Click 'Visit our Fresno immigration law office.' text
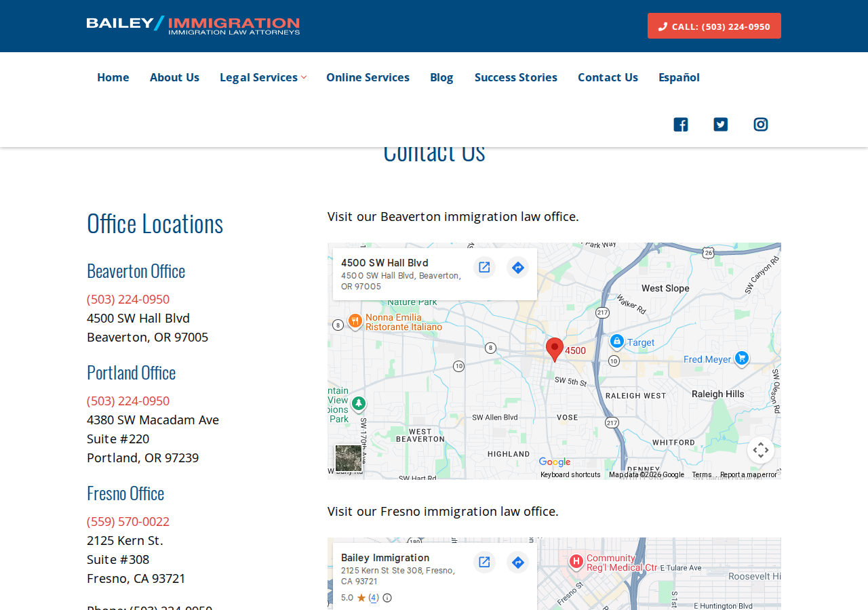This screenshot has width=868, height=610. 443,511
